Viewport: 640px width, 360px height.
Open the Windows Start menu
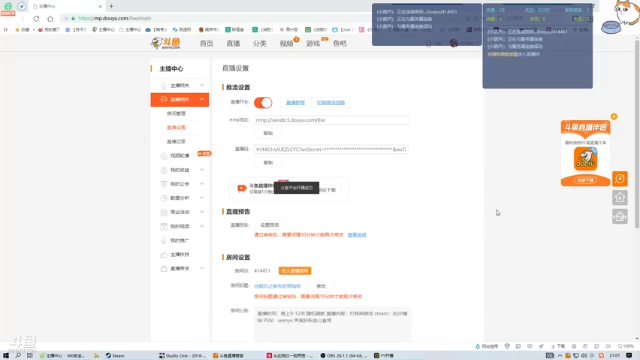point(6,356)
